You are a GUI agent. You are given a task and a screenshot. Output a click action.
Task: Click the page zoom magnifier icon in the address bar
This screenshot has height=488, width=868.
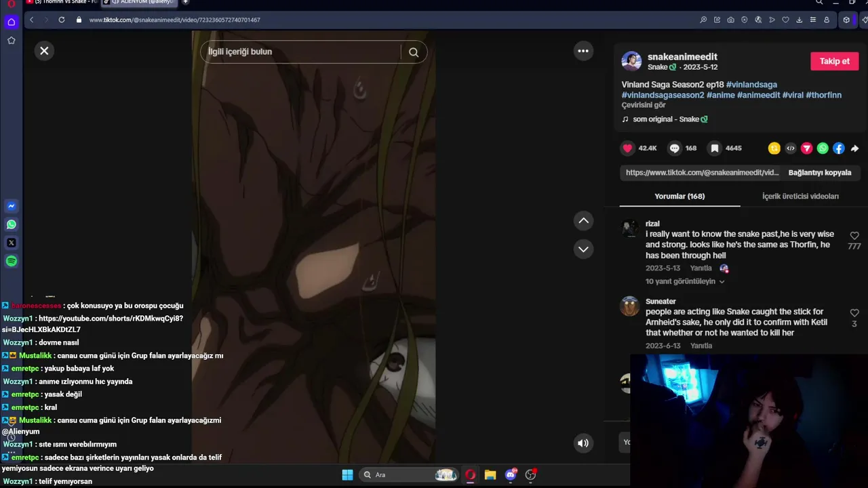[703, 20]
